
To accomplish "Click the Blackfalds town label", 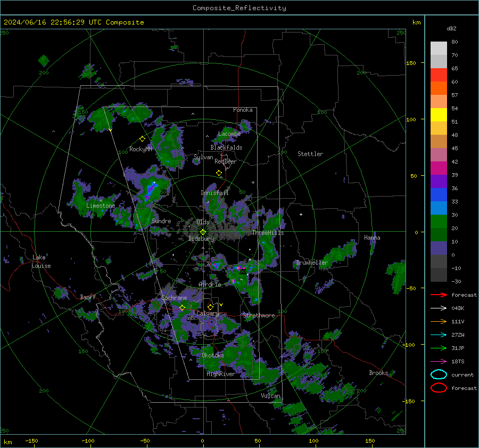I will pyautogui.click(x=226, y=148).
